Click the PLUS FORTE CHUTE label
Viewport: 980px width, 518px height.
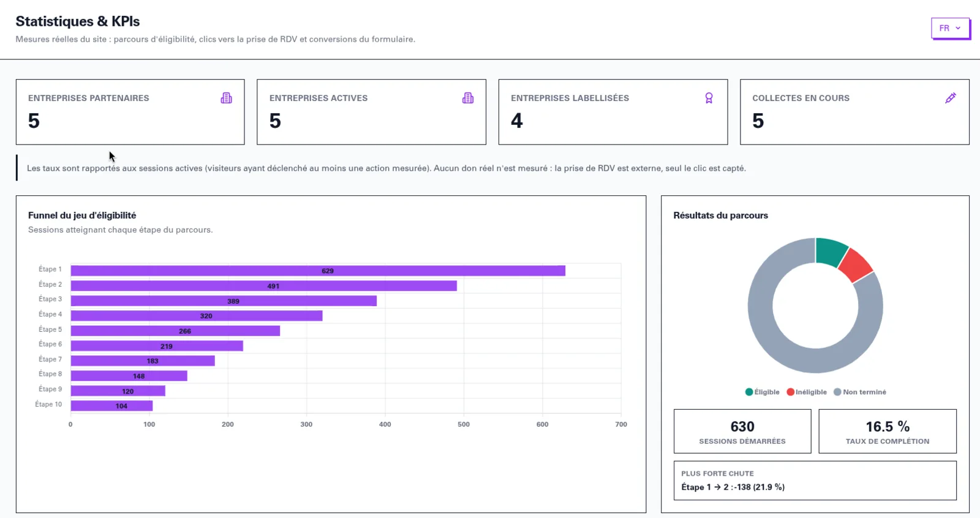[x=717, y=474]
